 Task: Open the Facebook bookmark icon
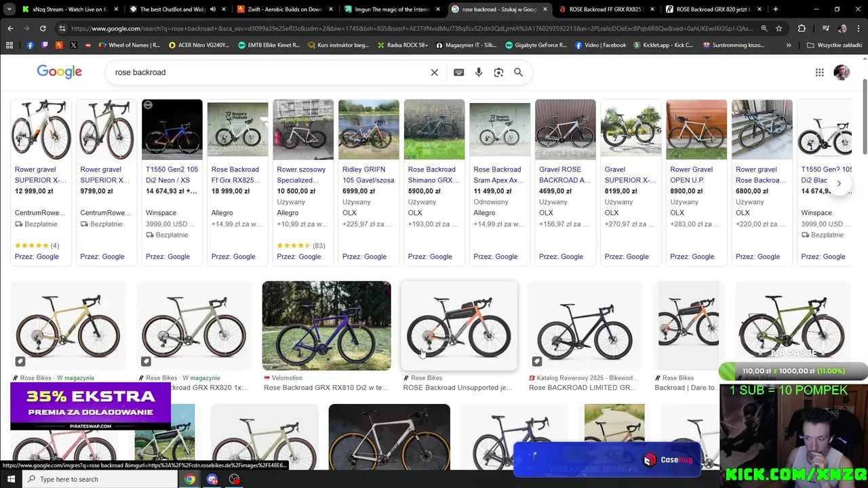tap(31, 45)
